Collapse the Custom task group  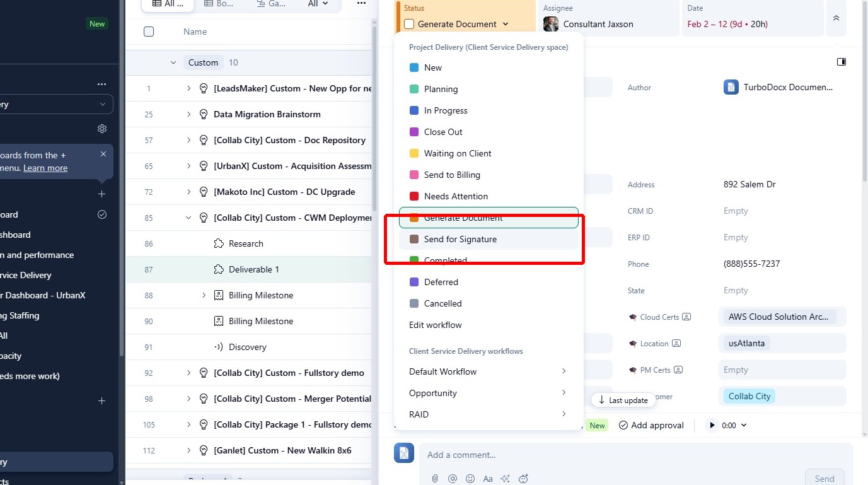173,62
